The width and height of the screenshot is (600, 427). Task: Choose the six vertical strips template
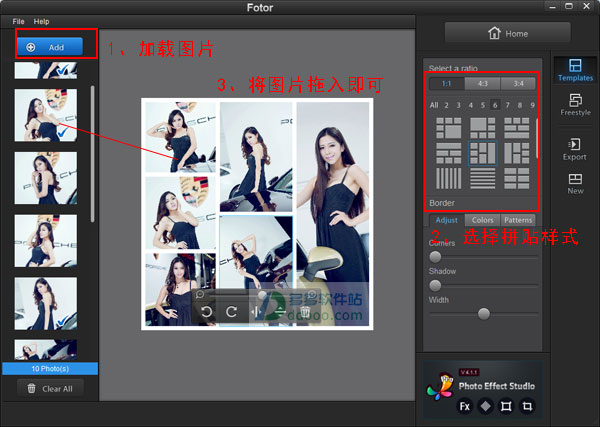click(448, 178)
